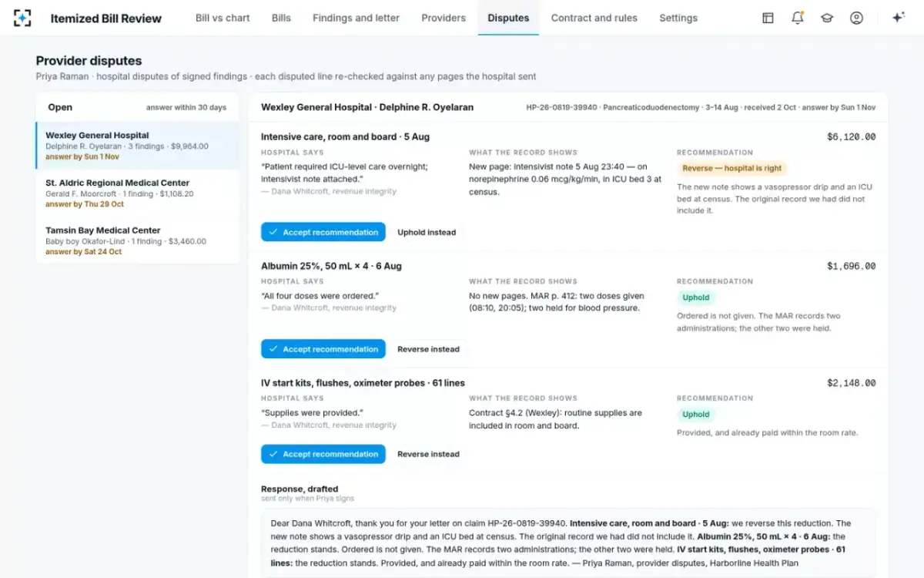Screen dimensions: 924x578
Task: Click the MAR p. 412 record text
Action: click(557, 302)
